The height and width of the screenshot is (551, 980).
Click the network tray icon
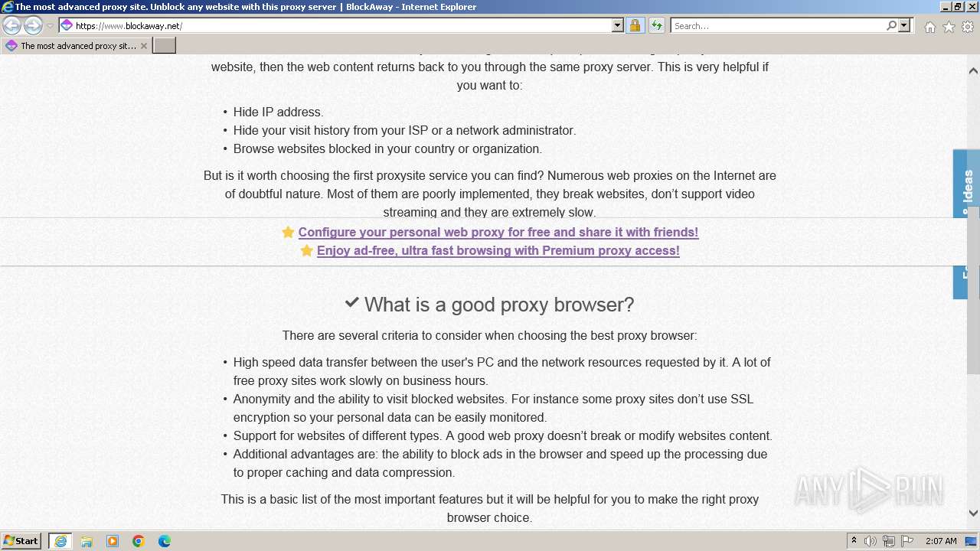(889, 541)
